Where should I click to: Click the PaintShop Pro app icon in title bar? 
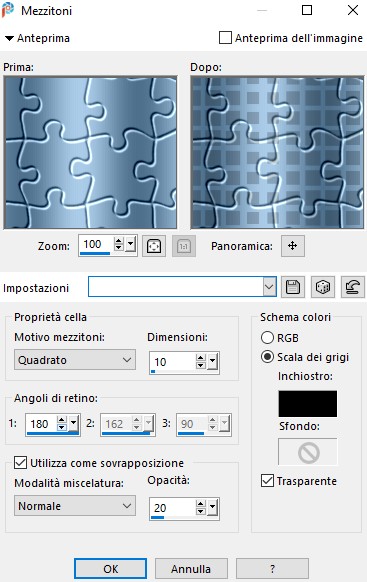pos(8,10)
